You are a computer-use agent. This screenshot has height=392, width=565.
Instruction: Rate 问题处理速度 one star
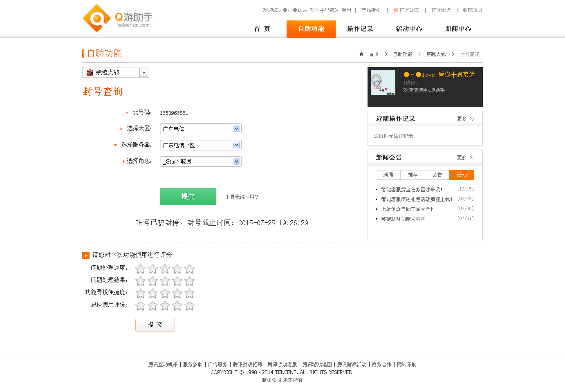[x=140, y=269]
